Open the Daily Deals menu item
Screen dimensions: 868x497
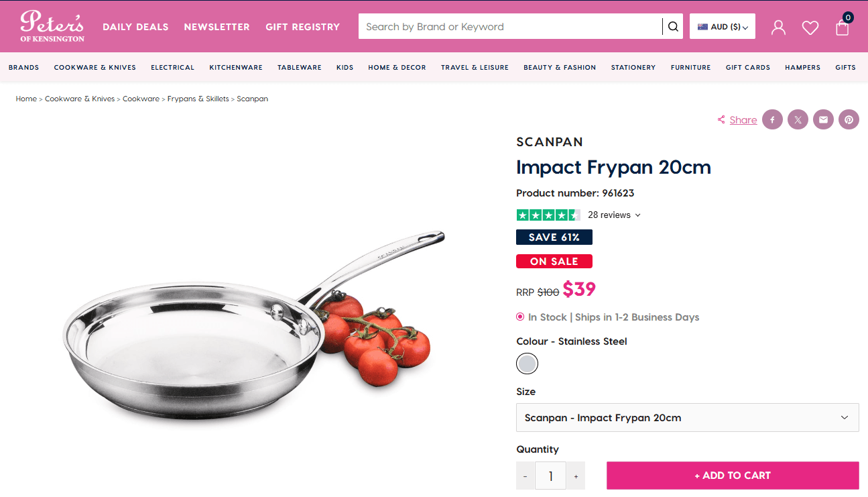pyautogui.click(x=135, y=27)
